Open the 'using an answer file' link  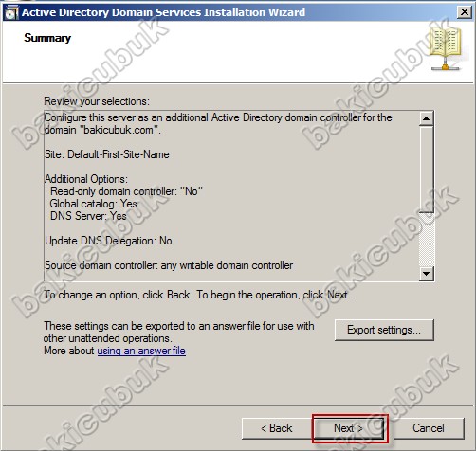pyautogui.click(x=141, y=351)
